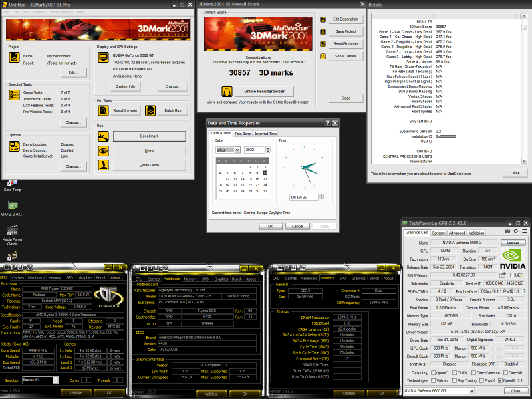Toggle the UEFI checkbox in GPU-Z
532x399 pixels.
coord(512,275)
